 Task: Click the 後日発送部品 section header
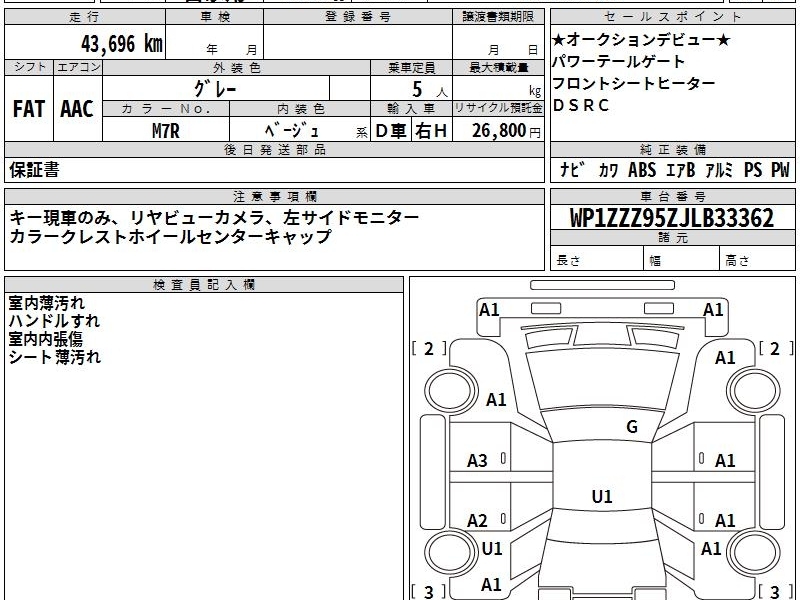(x=274, y=149)
